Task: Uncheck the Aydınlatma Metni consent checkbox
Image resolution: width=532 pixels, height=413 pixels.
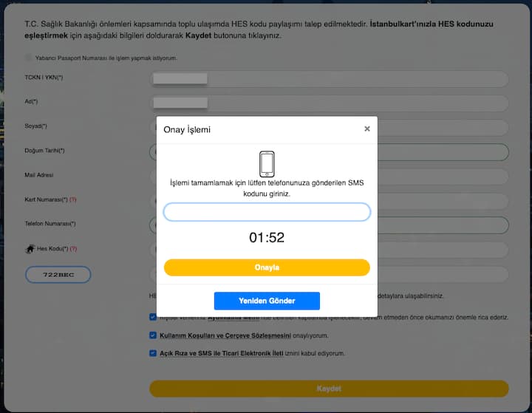Action: pyautogui.click(x=153, y=317)
